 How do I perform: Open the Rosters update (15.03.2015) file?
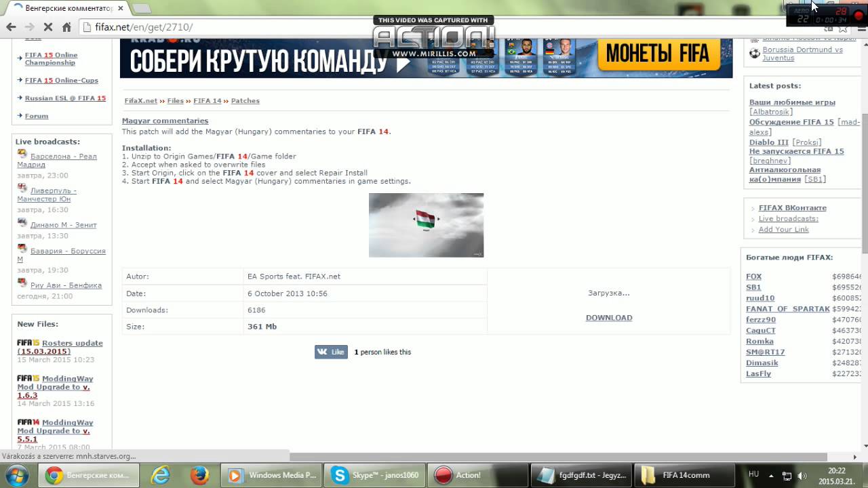pyautogui.click(x=60, y=347)
